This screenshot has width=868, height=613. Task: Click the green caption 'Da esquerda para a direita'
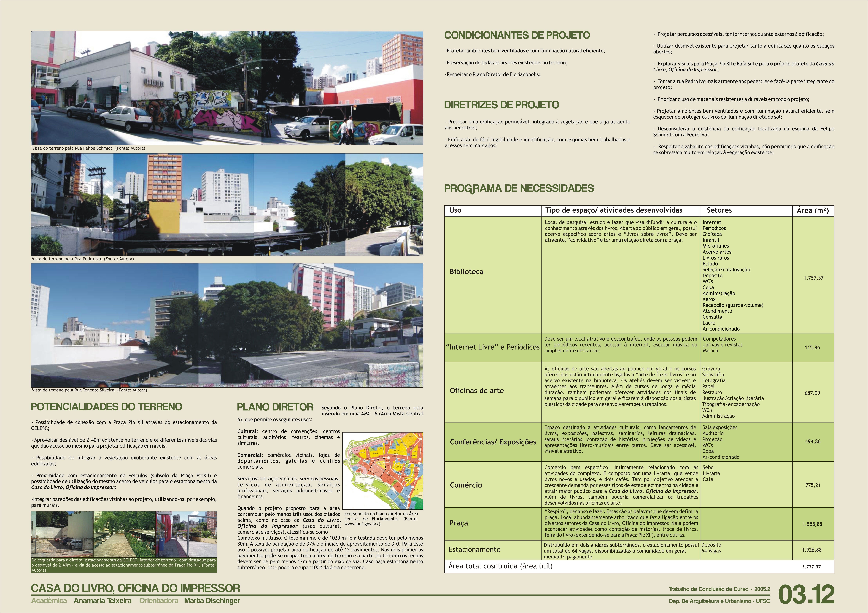pyautogui.click(x=124, y=565)
